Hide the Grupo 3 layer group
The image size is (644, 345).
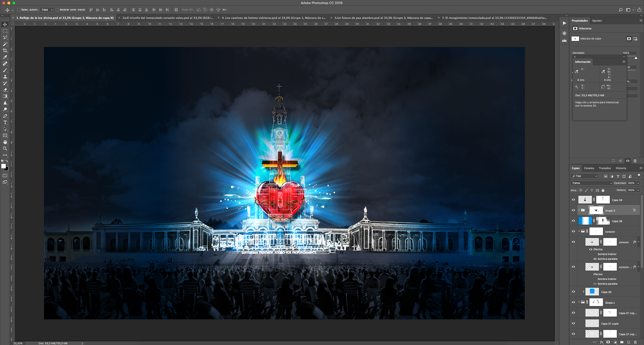point(573,210)
